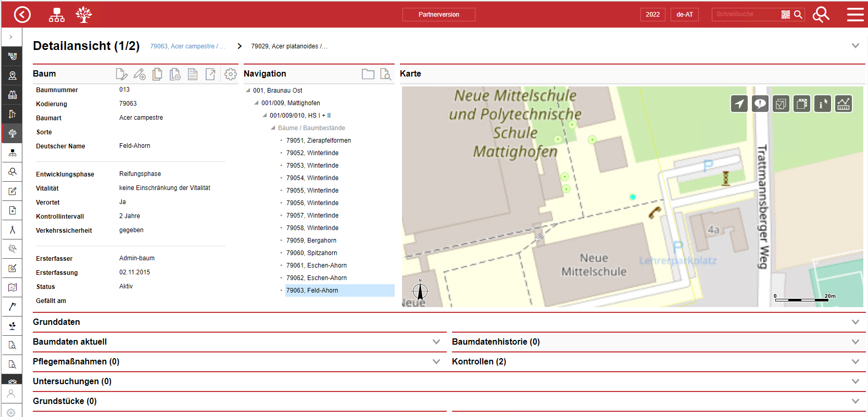The width and height of the screenshot is (868, 417).
Task: Click the map report issue speech bubble
Action: click(760, 104)
